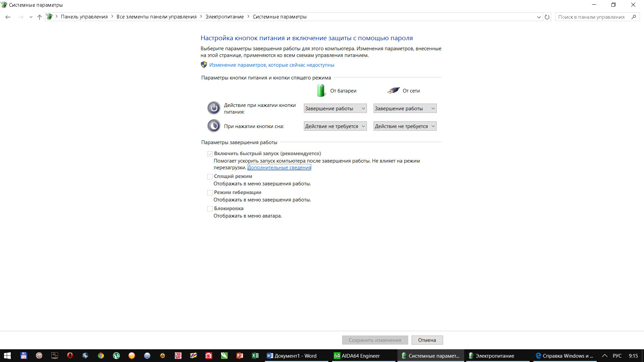Open Excel from the taskbar

255,356
